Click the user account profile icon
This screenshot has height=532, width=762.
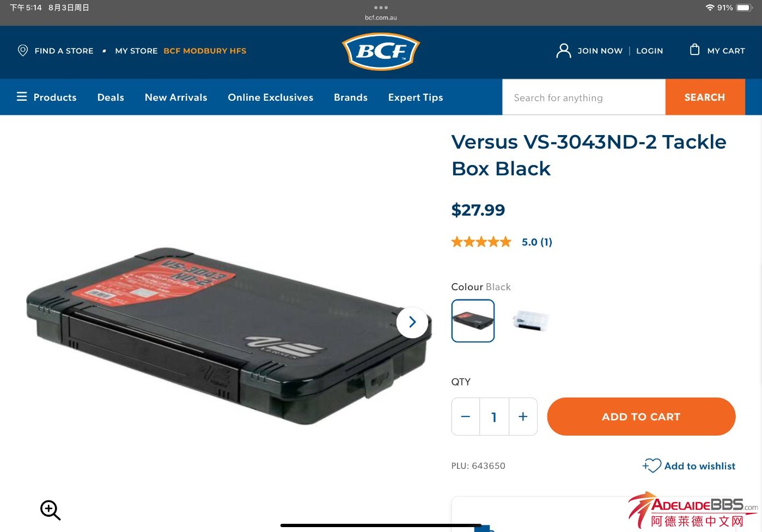pyautogui.click(x=563, y=51)
